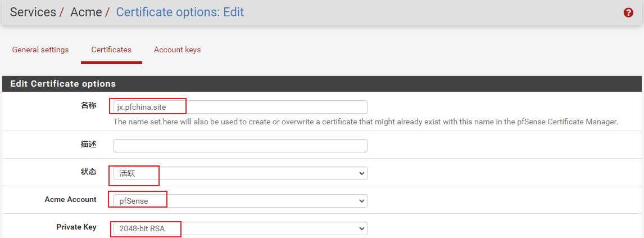Click the 'Certificate options: Edit' breadcrumb

(180, 12)
